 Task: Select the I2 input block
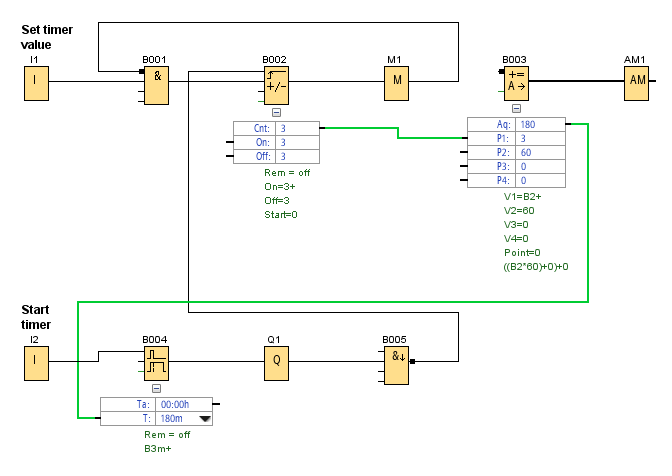tap(36, 363)
